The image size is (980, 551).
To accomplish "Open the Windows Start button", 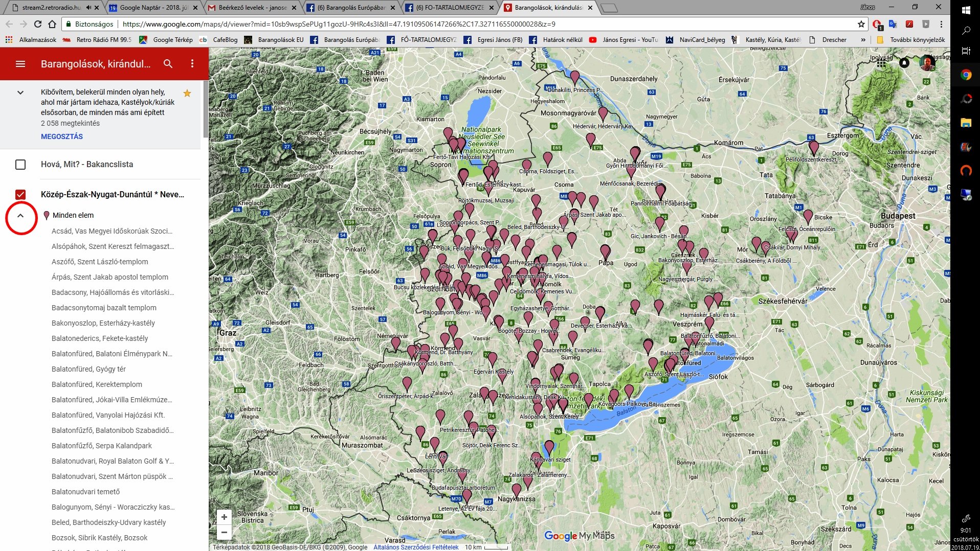I will coord(966,10).
